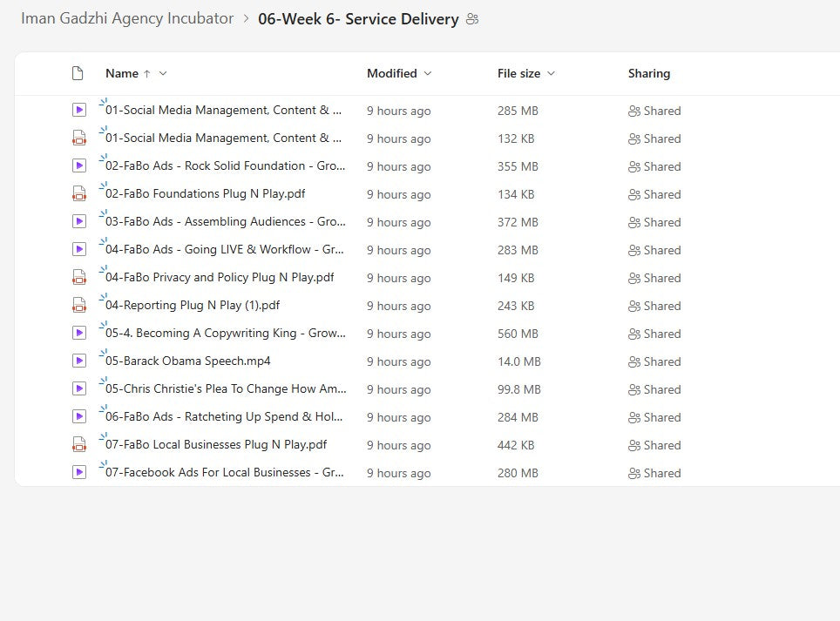Expand the File size column dropdown

(x=551, y=73)
